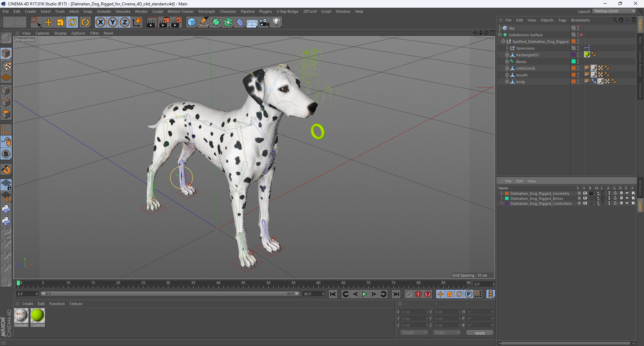Select the Rotate tool in top toolbar
This screenshot has height=346, width=644.
[x=72, y=22]
